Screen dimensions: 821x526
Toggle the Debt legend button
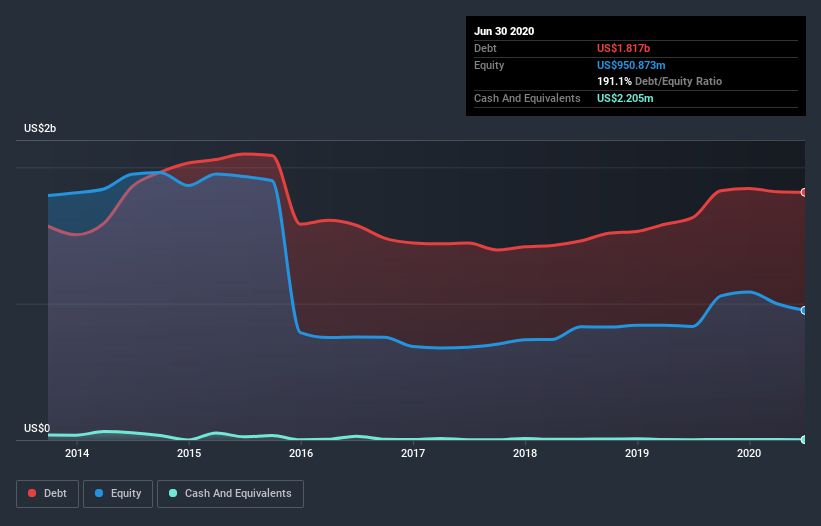(x=47, y=494)
